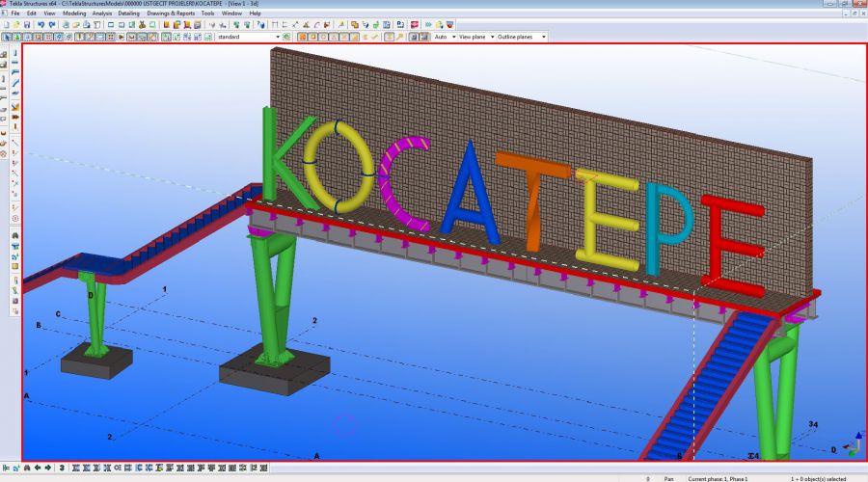The height and width of the screenshot is (482, 868).
Task: Toggle Snap to midpoints switch
Action: (x=334, y=37)
